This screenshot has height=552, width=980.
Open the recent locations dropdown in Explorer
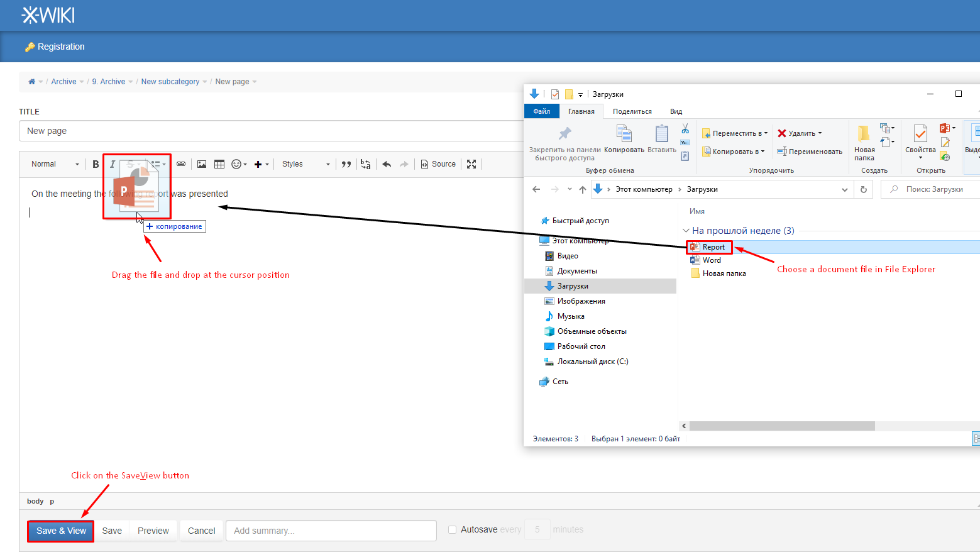(x=570, y=189)
